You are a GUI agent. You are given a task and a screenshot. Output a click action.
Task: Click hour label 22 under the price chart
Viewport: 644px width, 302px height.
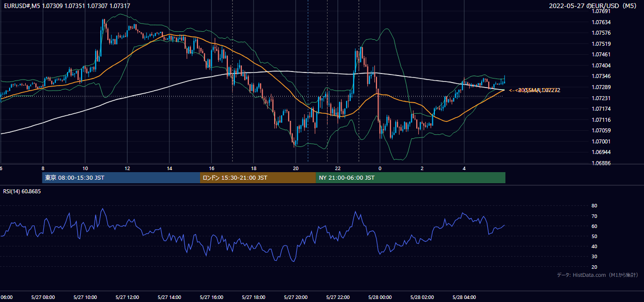[338, 169]
